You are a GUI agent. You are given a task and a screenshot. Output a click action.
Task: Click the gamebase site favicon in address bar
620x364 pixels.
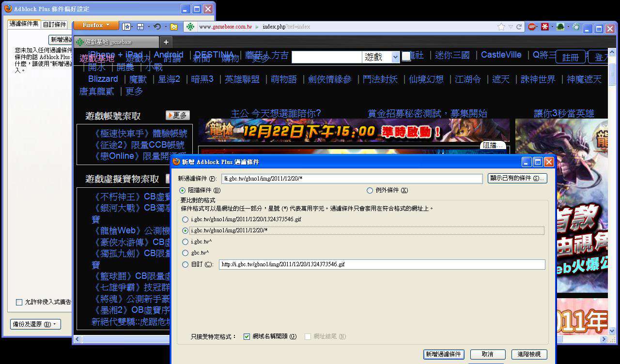190,27
